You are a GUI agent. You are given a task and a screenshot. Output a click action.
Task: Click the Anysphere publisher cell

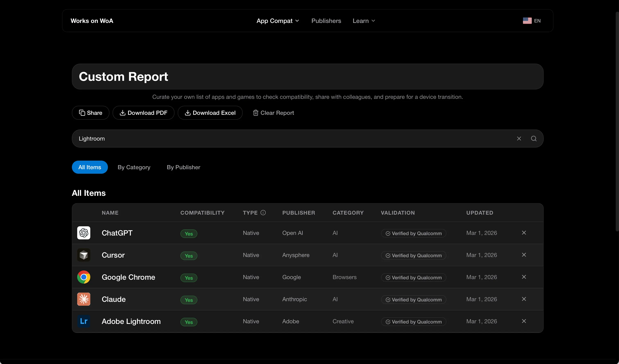[x=296, y=255]
